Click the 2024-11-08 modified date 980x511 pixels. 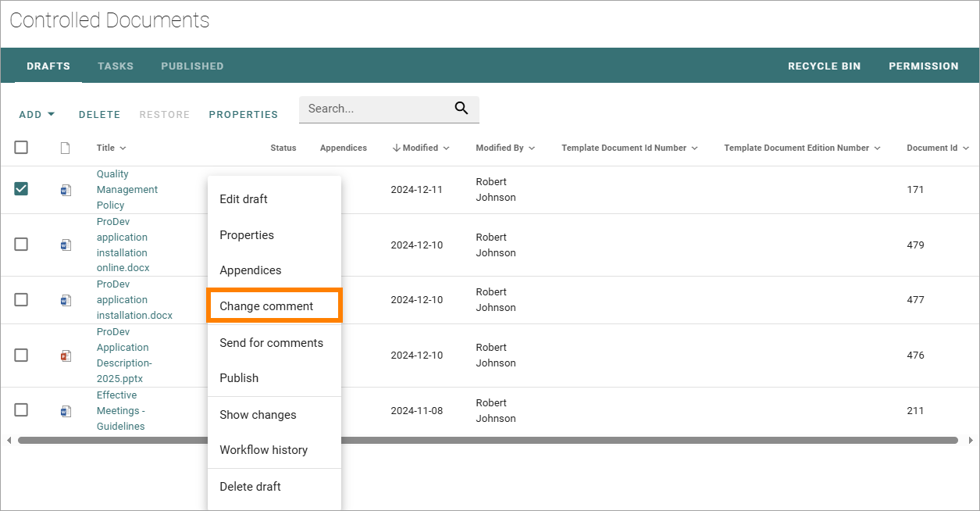coord(417,411)
